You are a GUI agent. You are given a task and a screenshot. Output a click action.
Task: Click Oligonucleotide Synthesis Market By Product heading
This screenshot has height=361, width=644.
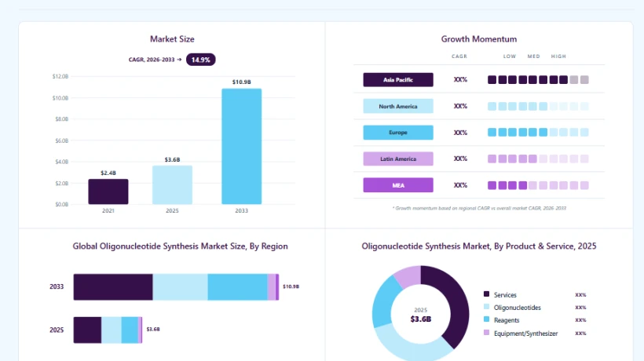coord(479,246)
